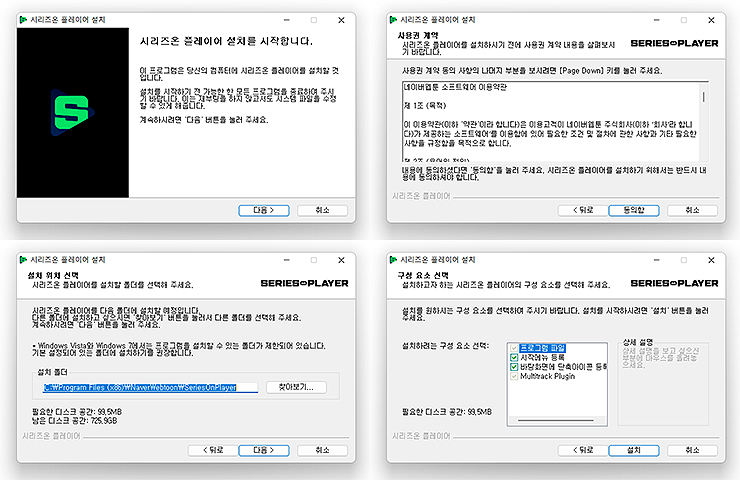Click the components list horizontal scrollbar

coord(556,420)
